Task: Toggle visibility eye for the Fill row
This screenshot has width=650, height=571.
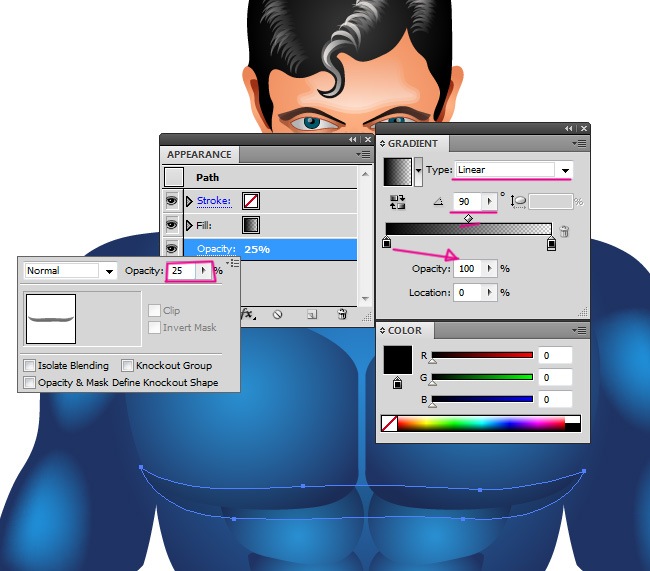Action: [x=172, y=225]
